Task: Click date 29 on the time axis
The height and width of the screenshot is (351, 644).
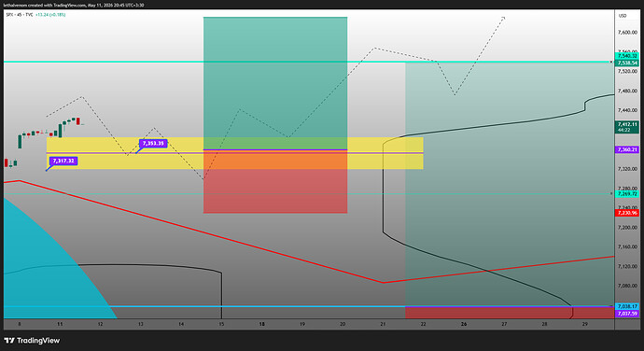Action: pos(585,324)
